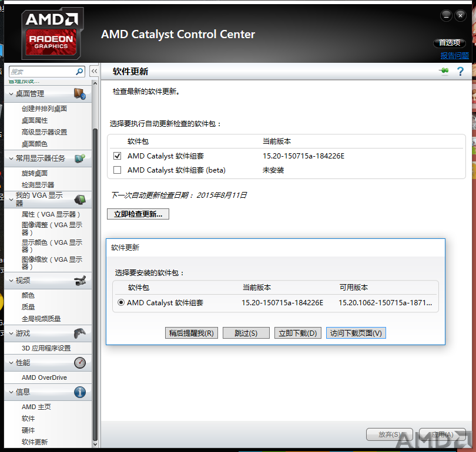This screenshot has width=476, height=452.
Task: Click the 放弃(S) button
Action: 390,434
